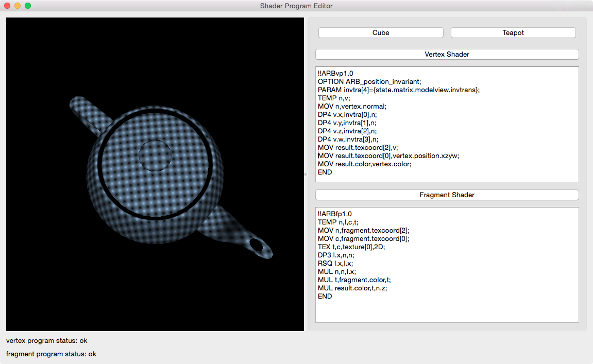The width and height of the screenshot is (593, 364).
Task: Close the Shader Program Editor window
Action: tap(7, 6)
